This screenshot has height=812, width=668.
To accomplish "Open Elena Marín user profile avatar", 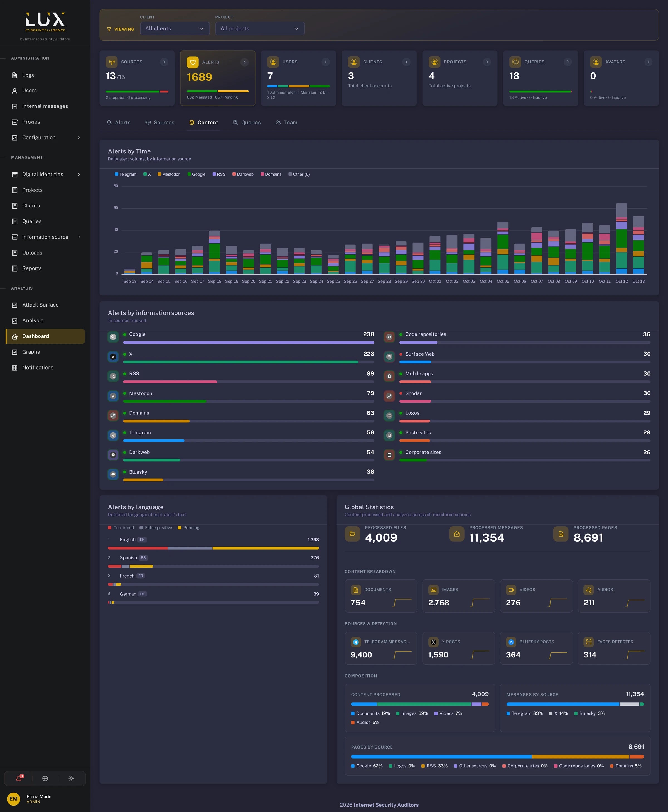I will pos(13,799).
